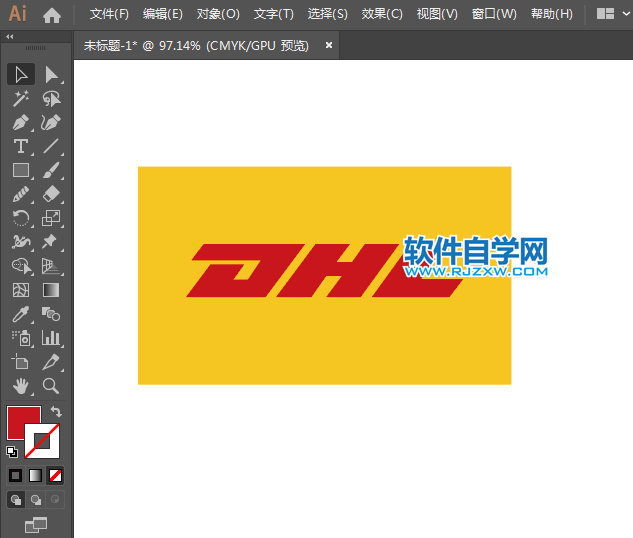The image size is (633, 538).
Task: Select the Puppet Warp pin tool
Action: [51, 242]
